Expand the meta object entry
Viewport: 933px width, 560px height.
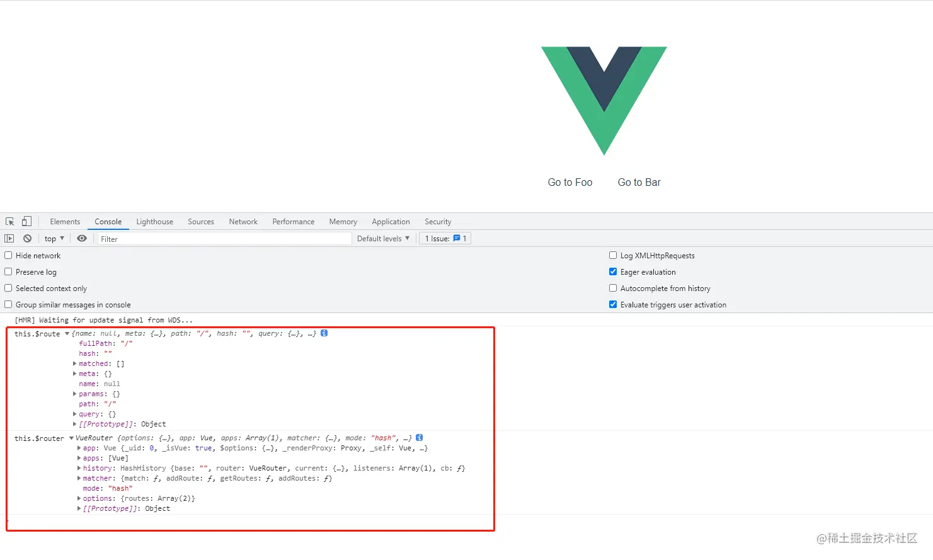pyautogui.click(x=75, y=374)
